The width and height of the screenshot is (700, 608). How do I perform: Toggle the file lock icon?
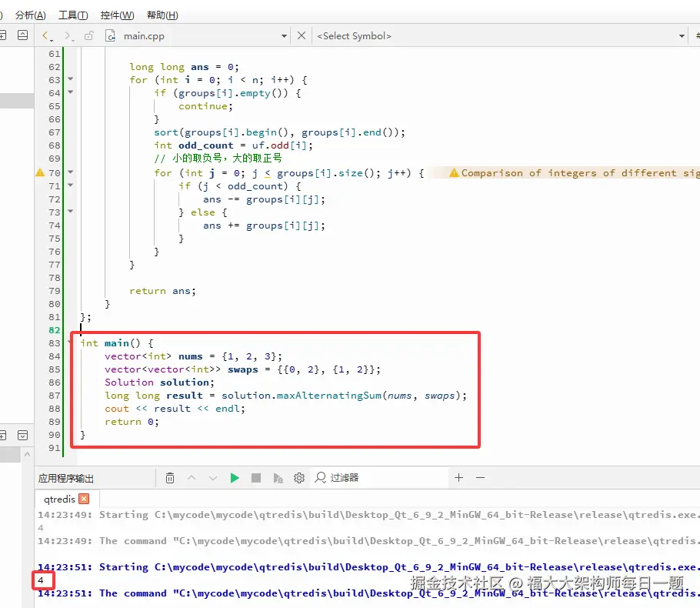[88, 35]
